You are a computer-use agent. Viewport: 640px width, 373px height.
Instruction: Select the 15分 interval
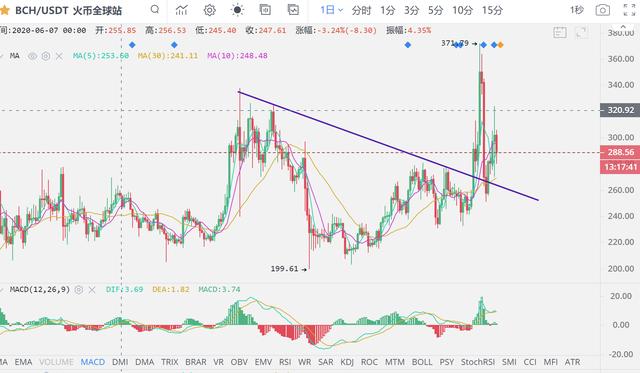[492, 10]
